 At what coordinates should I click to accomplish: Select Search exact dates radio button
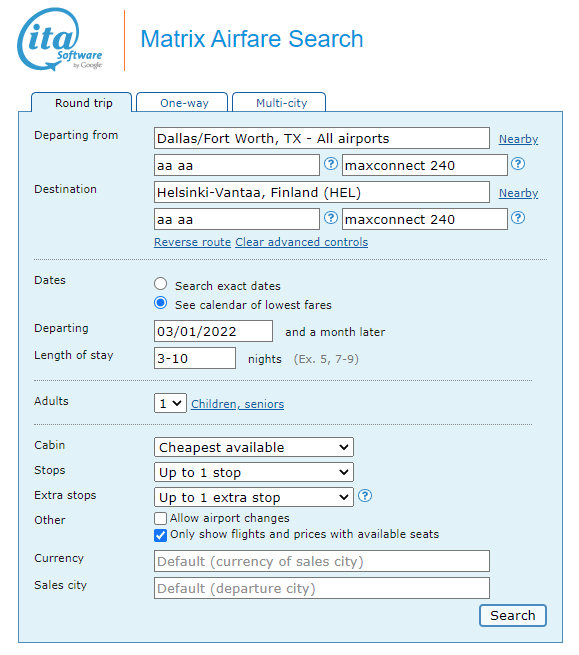click(160, 284)
